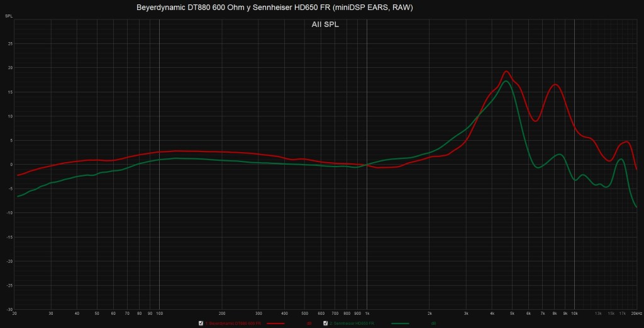Image resolution: width=644 pixels, height=328 pixels.
Task: Click the 10k label on the frequency axis
Action: [574, 313]
